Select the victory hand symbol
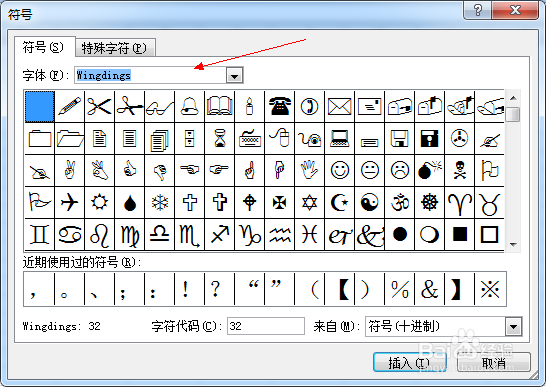This screenshot has width=546, height=387. (x=70, y=170)
